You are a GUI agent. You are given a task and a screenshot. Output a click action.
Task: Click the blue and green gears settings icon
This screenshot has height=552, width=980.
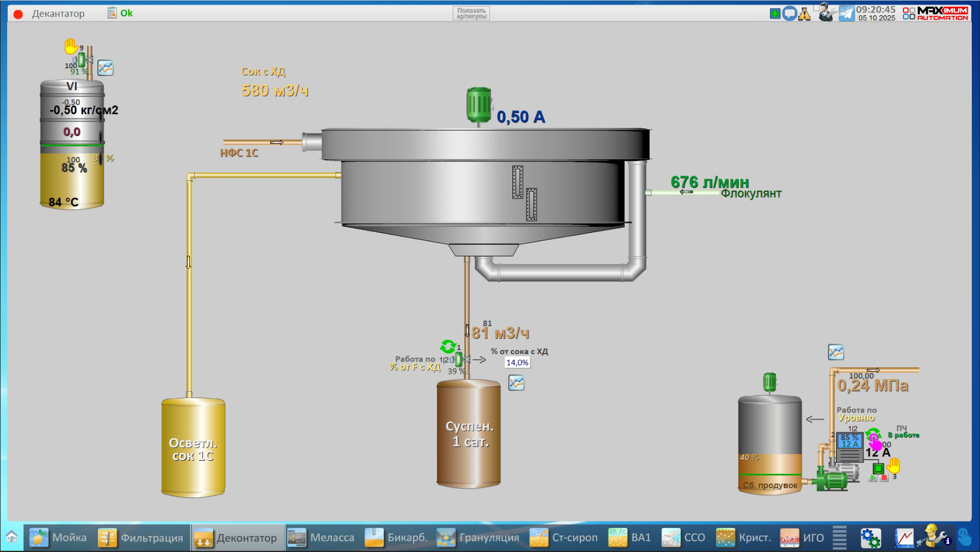[x=871, y=538]
